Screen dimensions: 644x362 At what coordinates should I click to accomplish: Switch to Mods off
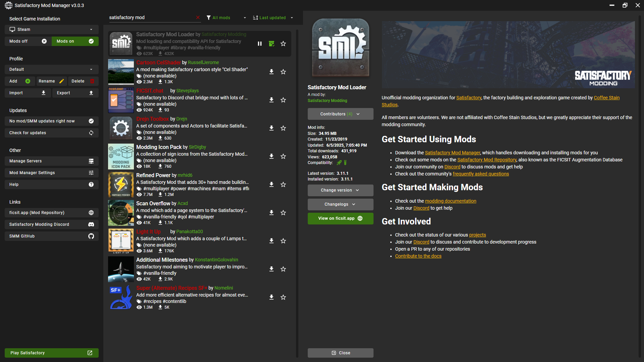(x=28, y=41)
